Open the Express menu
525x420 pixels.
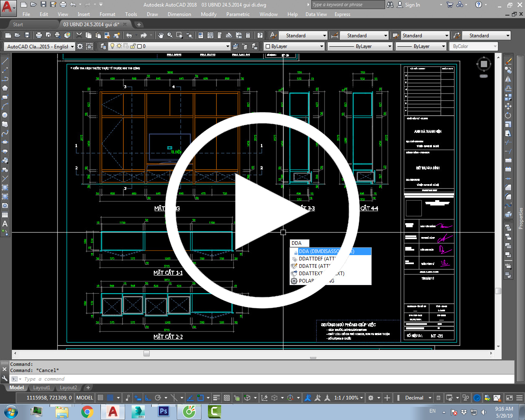pos(342,14)
